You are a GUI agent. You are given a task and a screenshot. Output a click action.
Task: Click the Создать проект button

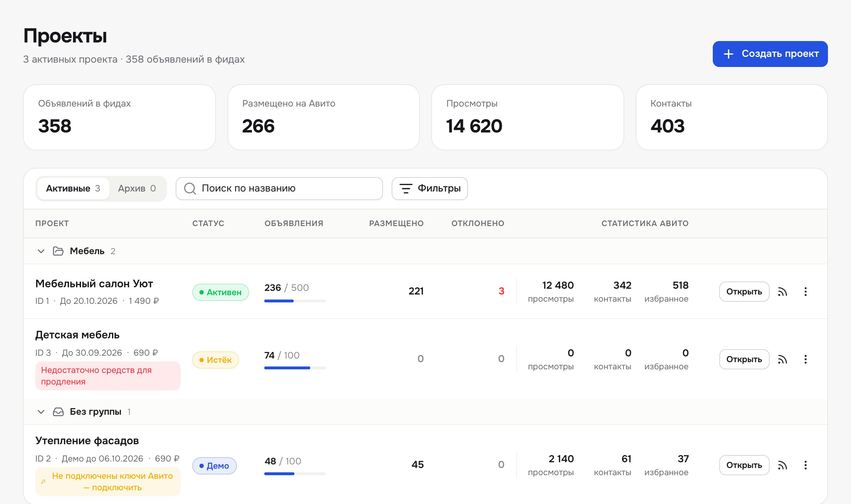pyautogui.click(x=770, y=54)
